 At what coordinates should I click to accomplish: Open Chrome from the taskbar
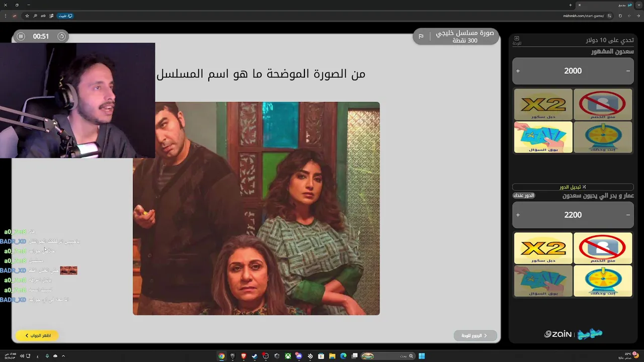(x=221, y=356)
